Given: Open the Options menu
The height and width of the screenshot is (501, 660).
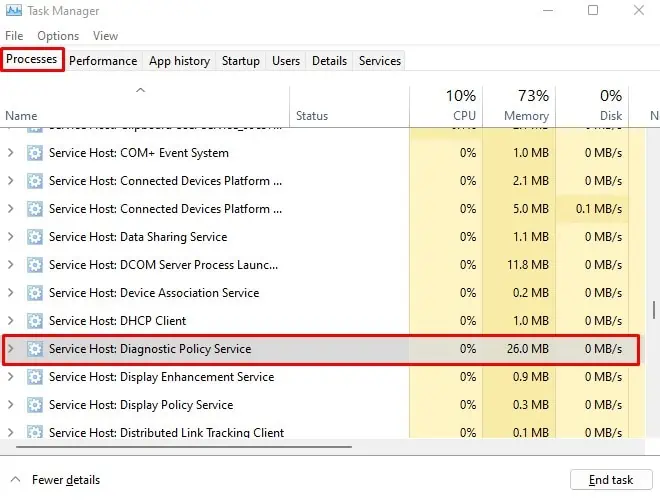Looking at the screenshot, I should point(58,36).
